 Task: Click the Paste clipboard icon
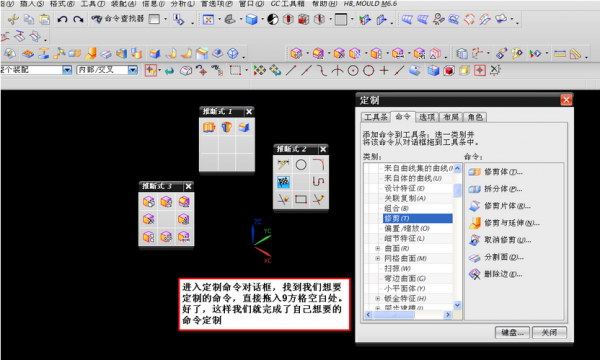click(x=45, y=19)
